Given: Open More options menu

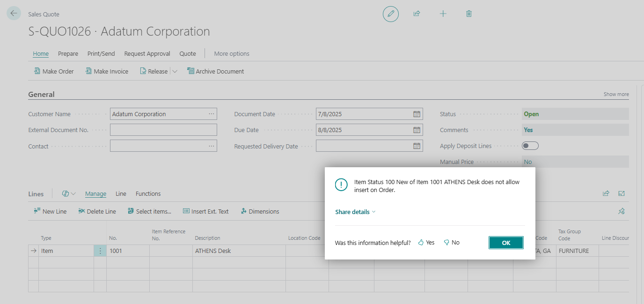Looking at the screenshot, I should [232, 53].
